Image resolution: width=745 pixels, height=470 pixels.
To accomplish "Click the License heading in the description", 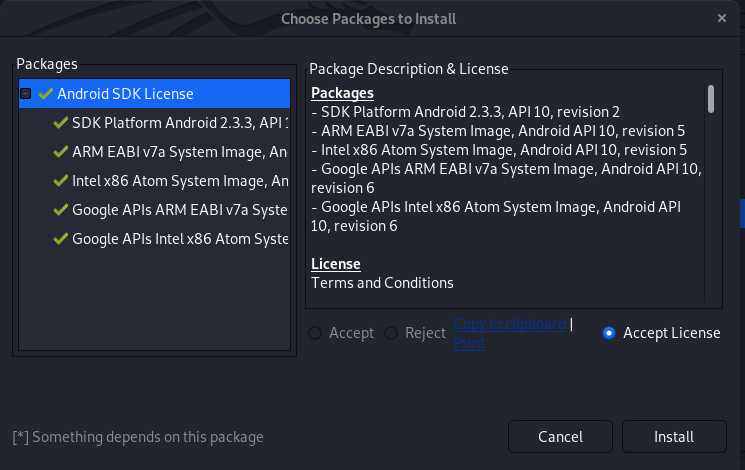I will point(335,264).
